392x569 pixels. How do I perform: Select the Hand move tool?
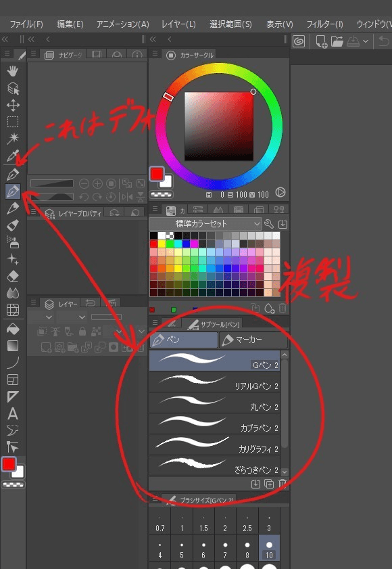pos(13,71)
